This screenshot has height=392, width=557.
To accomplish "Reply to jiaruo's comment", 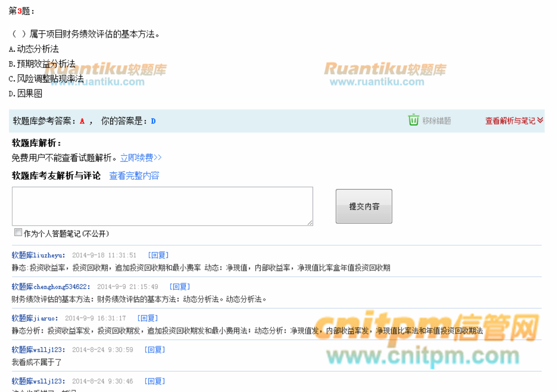I will pos(148,318).
